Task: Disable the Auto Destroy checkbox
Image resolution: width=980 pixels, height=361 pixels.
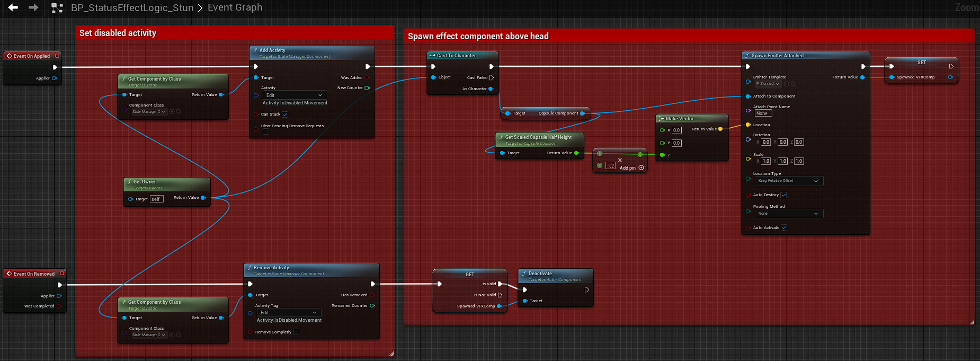Action: [783, 195]
